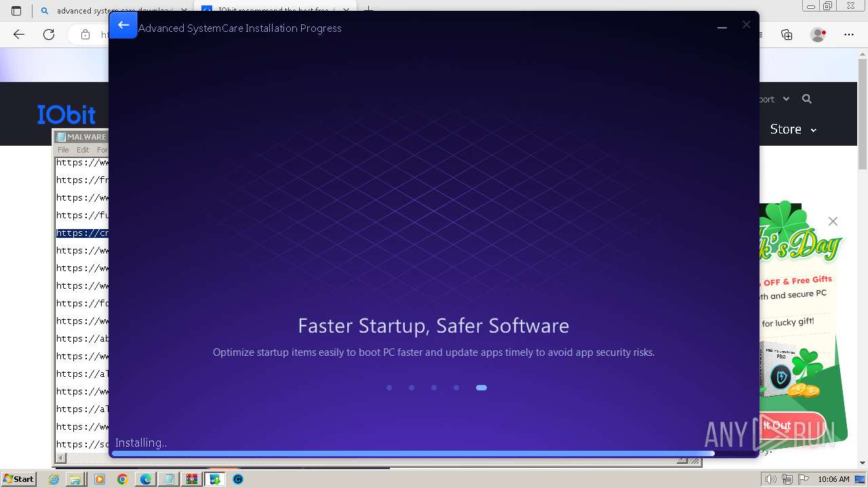The height and width of the screenshot is (488, 868).
Task: Click the 10:06 AM system clock
Action: [x=833, y=479]
